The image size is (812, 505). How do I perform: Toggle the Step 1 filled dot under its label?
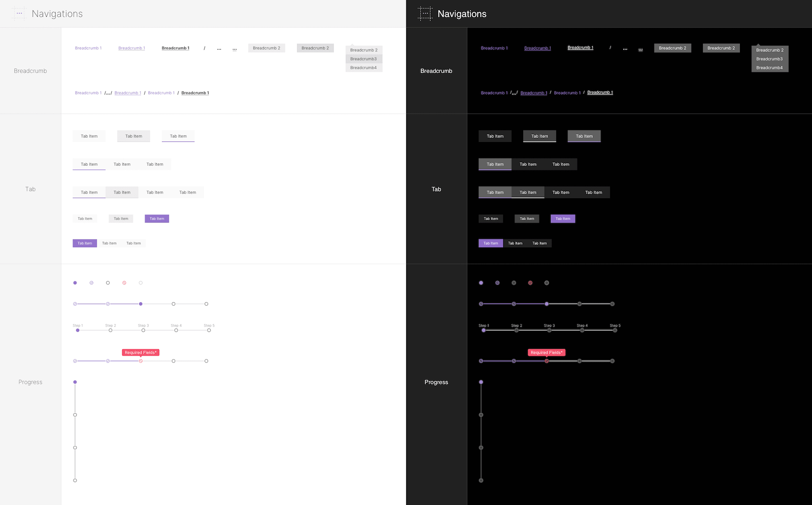[78, 330]
